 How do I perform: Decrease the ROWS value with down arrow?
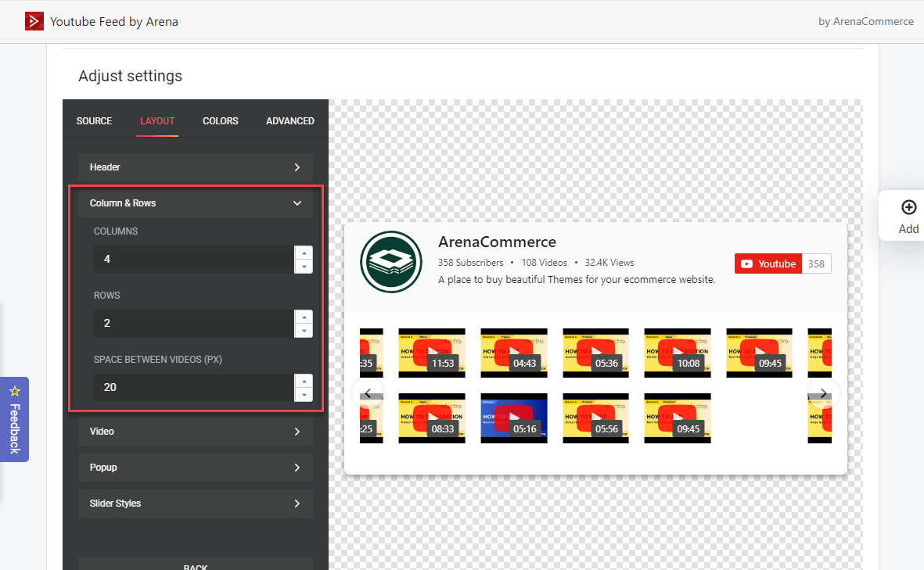(304, 330)
